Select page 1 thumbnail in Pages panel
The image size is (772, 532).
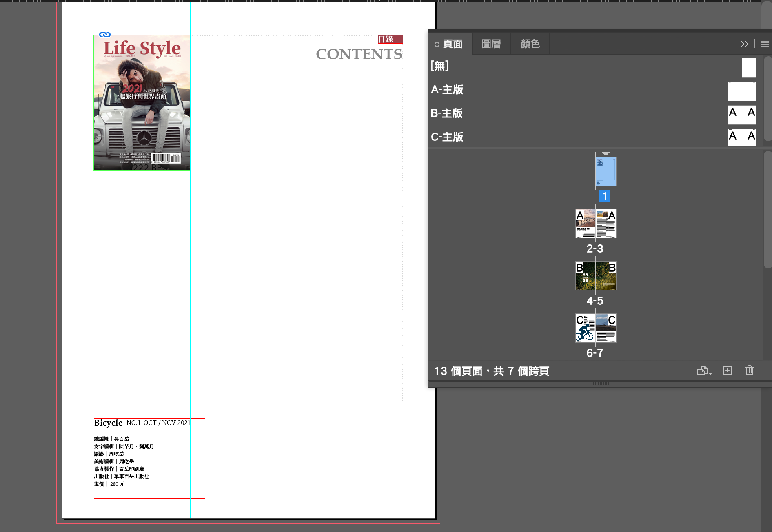[x=606, y=171]
